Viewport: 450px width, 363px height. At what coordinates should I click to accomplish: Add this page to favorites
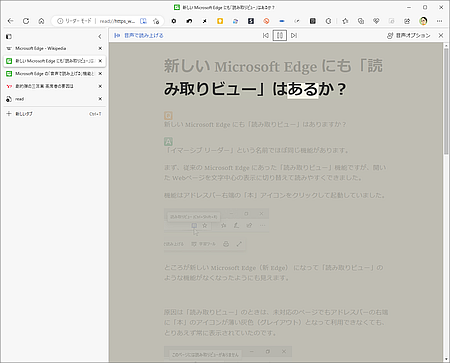[x=156, y=21]
